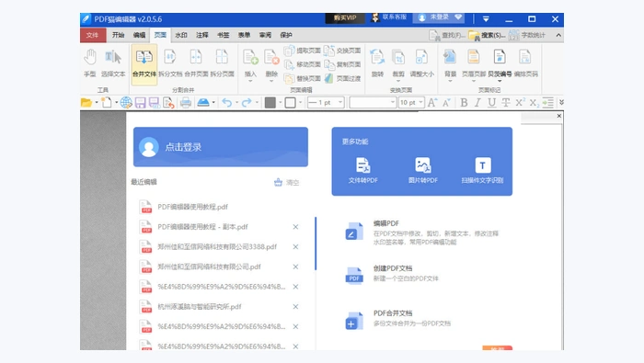Image resolution: width=644 pixels, height=363 pixels.
Task: Switch to the Watermark (水印) tab
Action: tap(181, 35)
